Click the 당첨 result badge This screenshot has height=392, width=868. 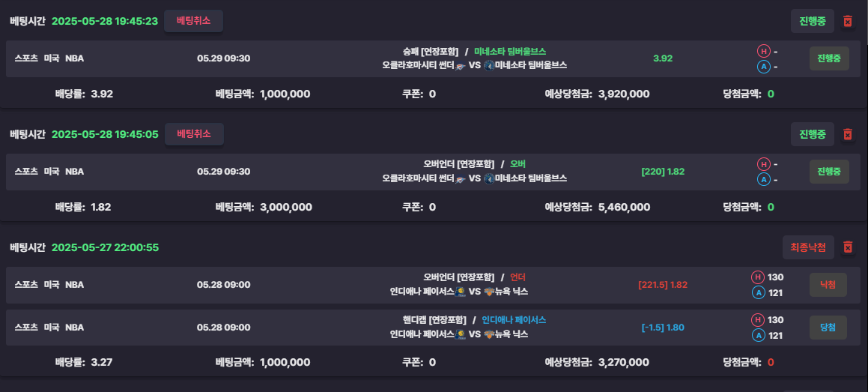tap(828, 328)
